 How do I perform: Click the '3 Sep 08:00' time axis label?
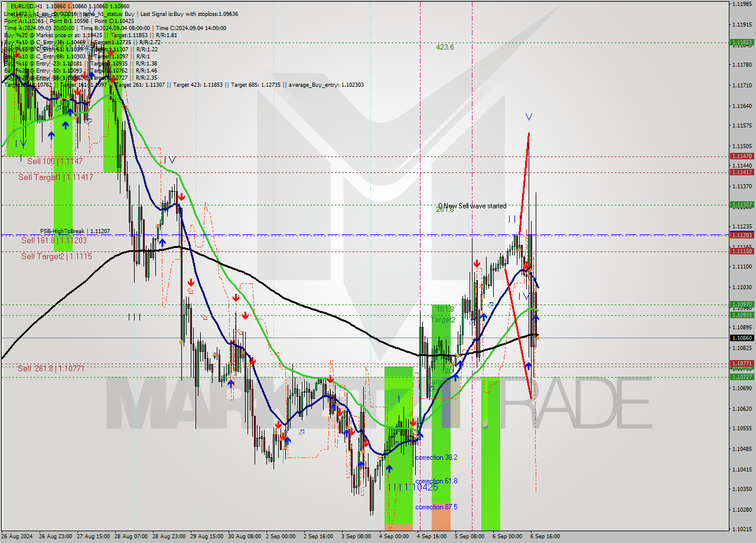click(x=356, y=537)
